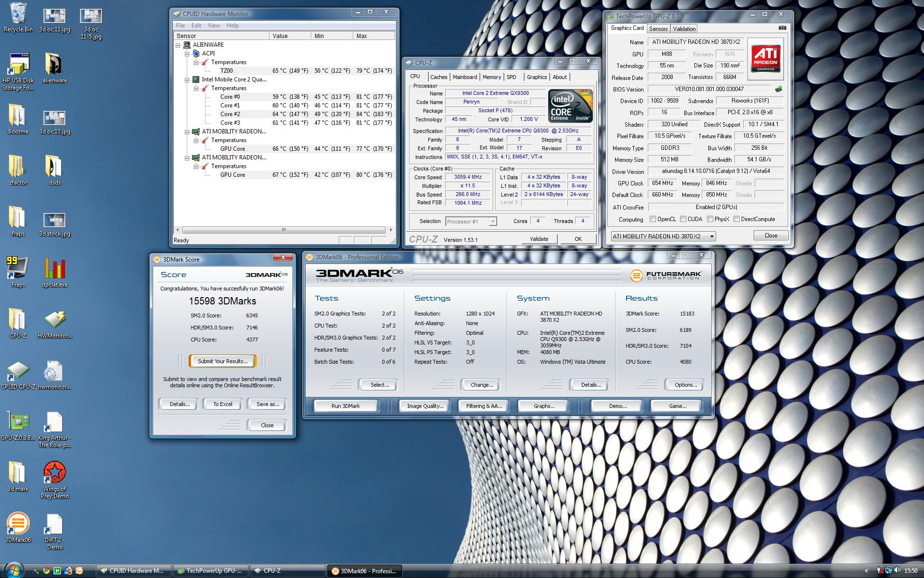Collapse Temperatures under the ACPI node
The image size is (924, 578).
tap(196, 62)
